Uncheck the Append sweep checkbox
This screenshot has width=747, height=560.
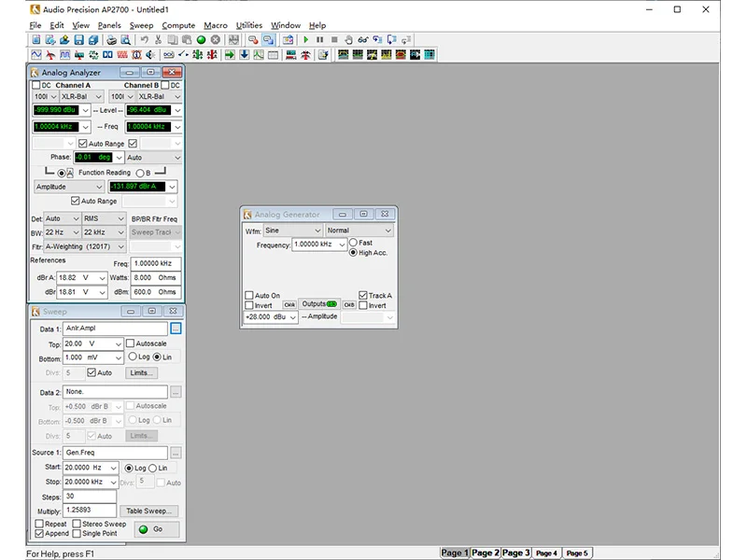click(x=39, y=533)
